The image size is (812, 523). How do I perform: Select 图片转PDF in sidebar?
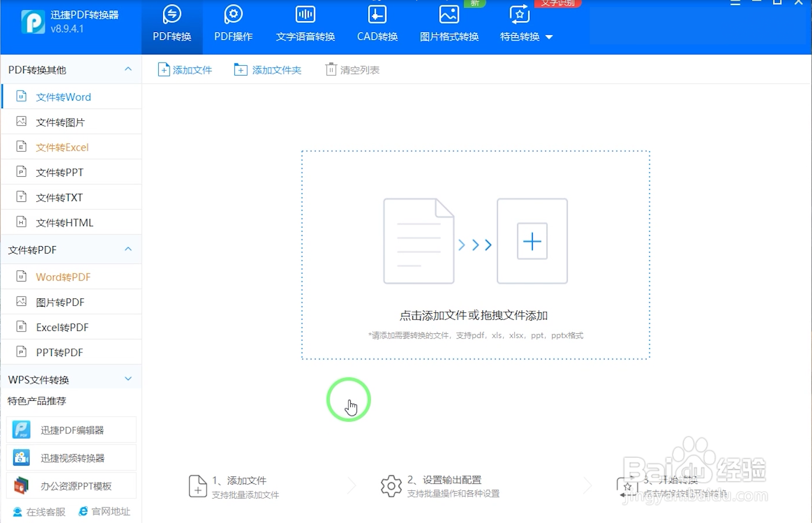[72, 302]
